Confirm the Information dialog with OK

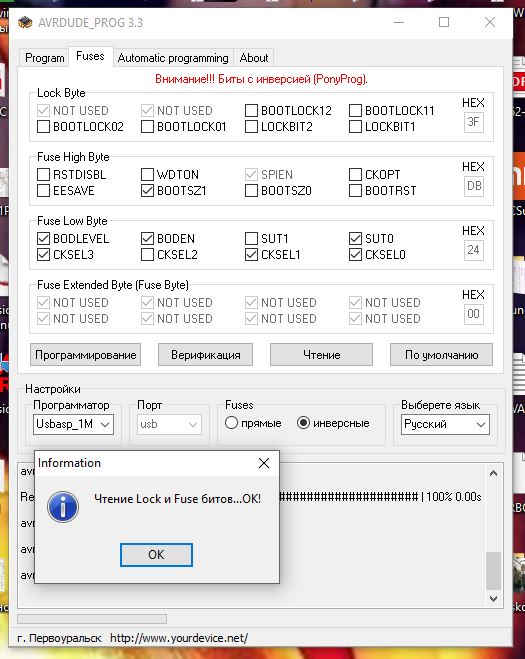(x=156, y=555)
